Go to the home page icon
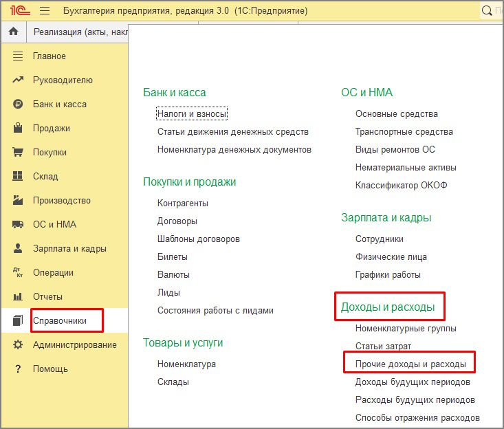 pos(14,32)
